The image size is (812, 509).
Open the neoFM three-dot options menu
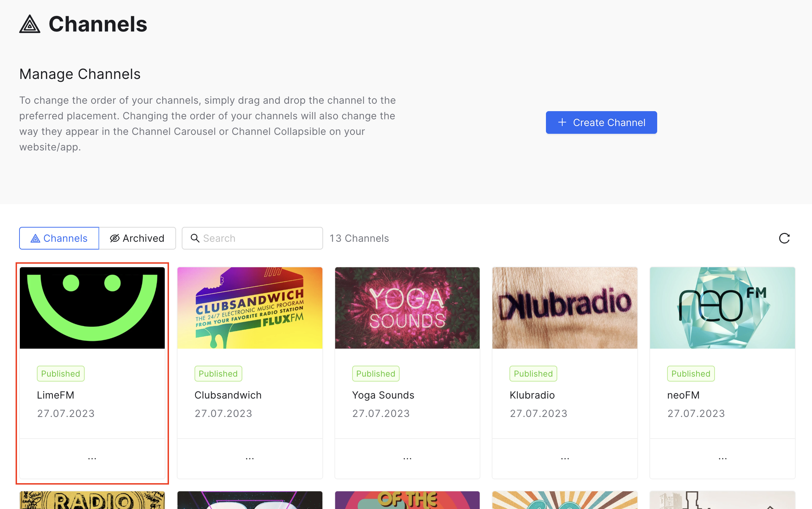723,458
